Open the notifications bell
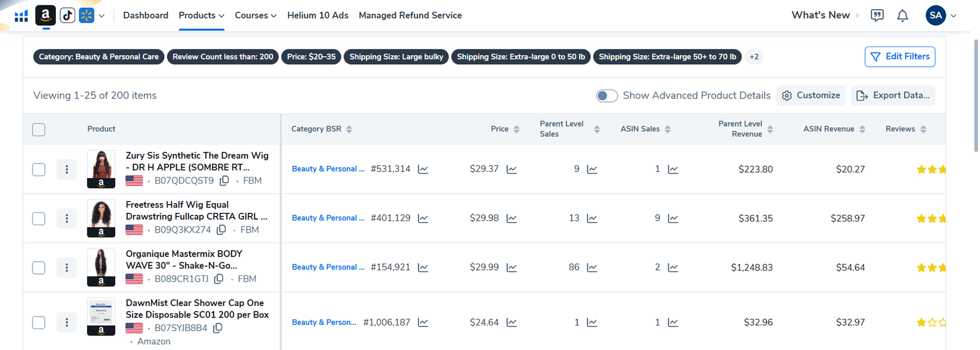 pos(902,15)
